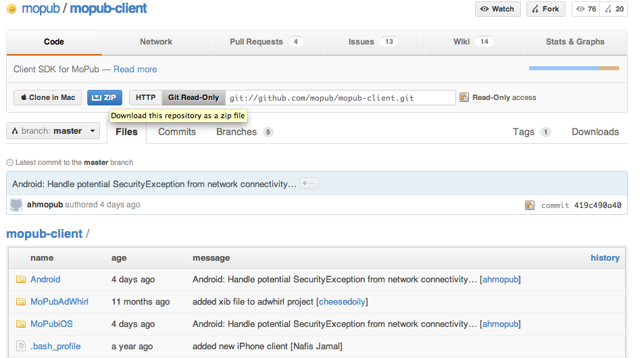The height and width of the screenshot is (358, 644).
Task: Click the ahmopub author name in latest commit
Action: pos(45,205)
